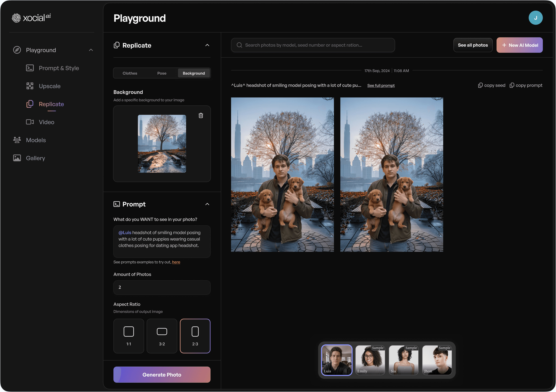Open Upscale in sidebar

pos(50,86)
